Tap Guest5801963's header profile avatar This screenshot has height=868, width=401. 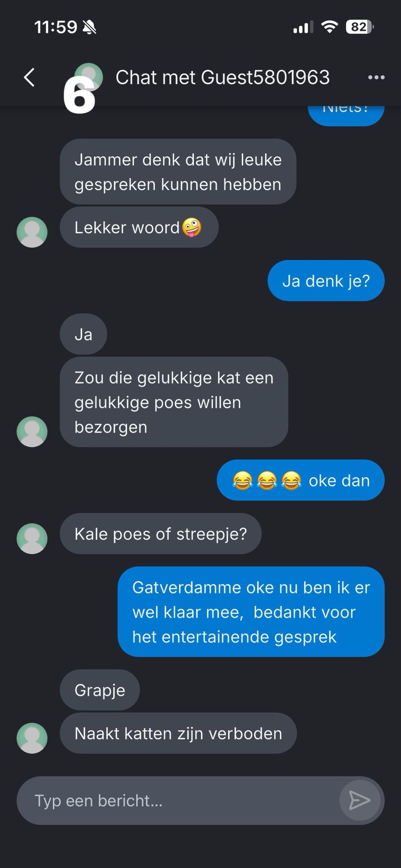point(89,77)
